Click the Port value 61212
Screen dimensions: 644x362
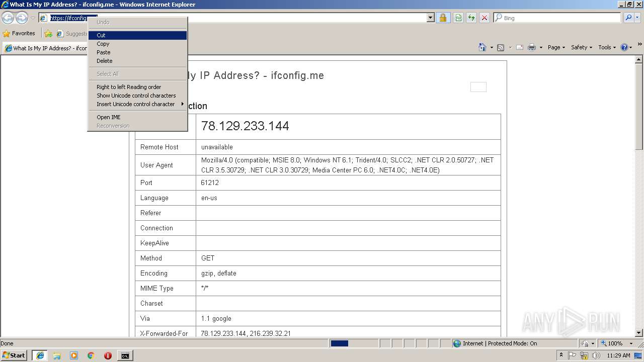(x=210, y=183)
